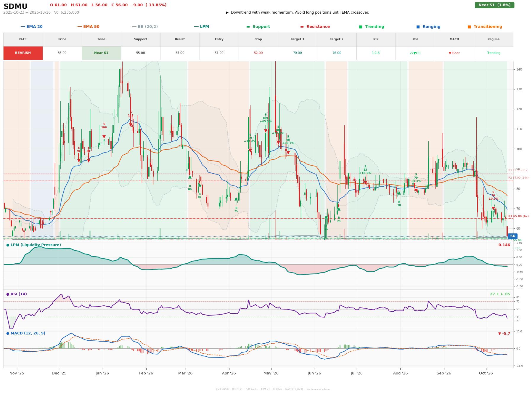532x394 pixels.
Task: Click the BEARISH bias cell
Action: 23,53
